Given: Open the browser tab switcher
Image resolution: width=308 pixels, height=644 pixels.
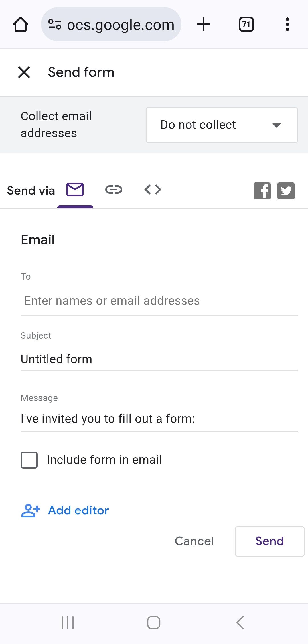Looking at the screenshot, I should [246, 24].
